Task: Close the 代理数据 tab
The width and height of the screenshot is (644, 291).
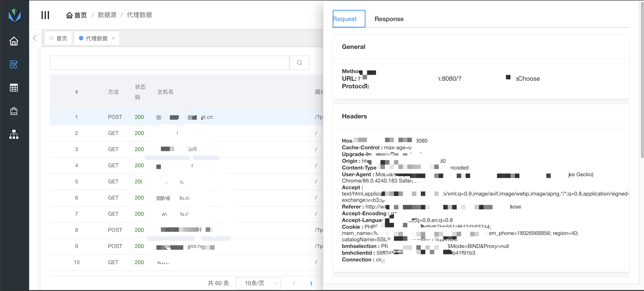Action: tap(113, 38)
